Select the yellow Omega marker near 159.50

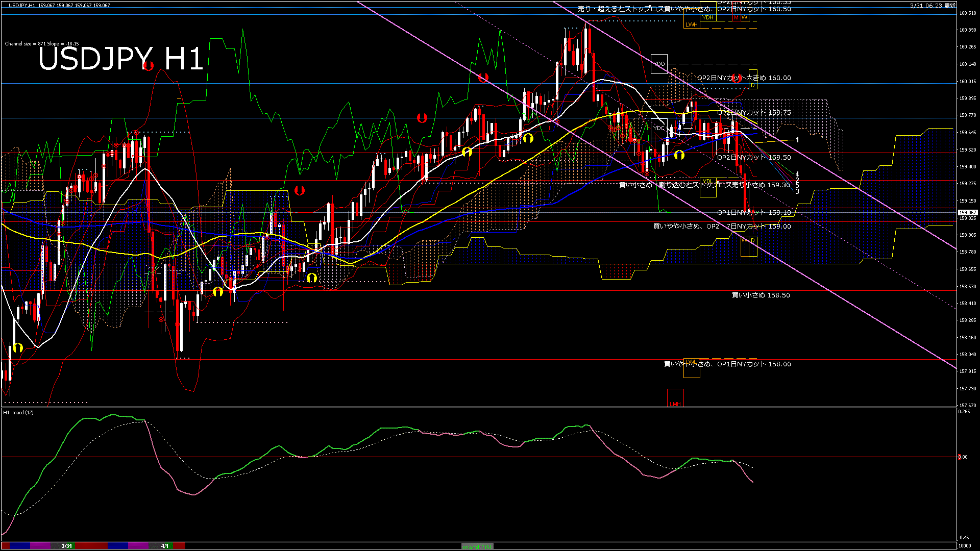coord(679,155)
